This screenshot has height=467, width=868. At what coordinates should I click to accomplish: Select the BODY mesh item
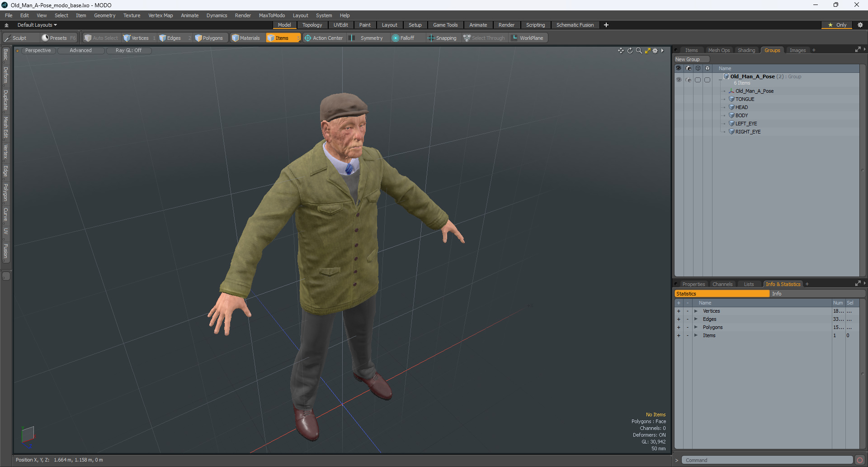(x=741, y=115)
